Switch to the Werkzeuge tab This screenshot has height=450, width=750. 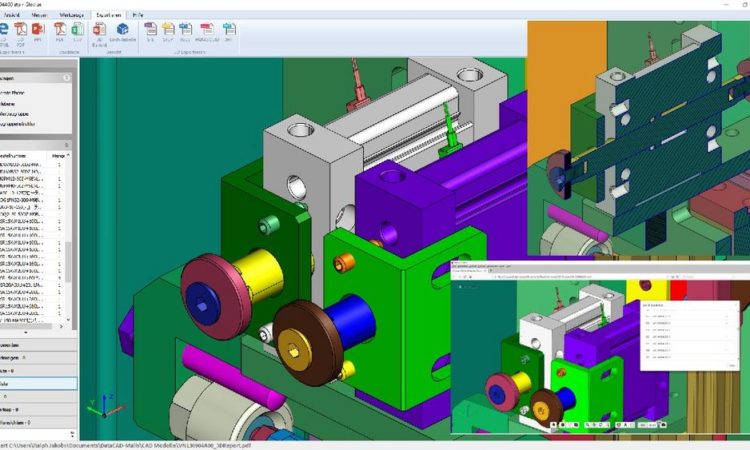coord(72,16)
